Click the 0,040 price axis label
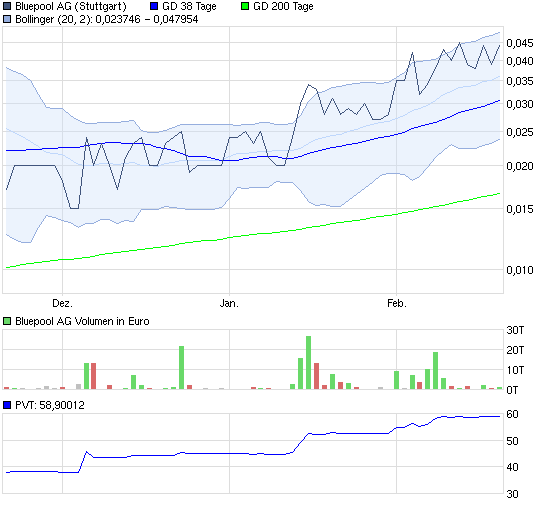The height and width of the screenshot is (515, 545). point(520,61)
